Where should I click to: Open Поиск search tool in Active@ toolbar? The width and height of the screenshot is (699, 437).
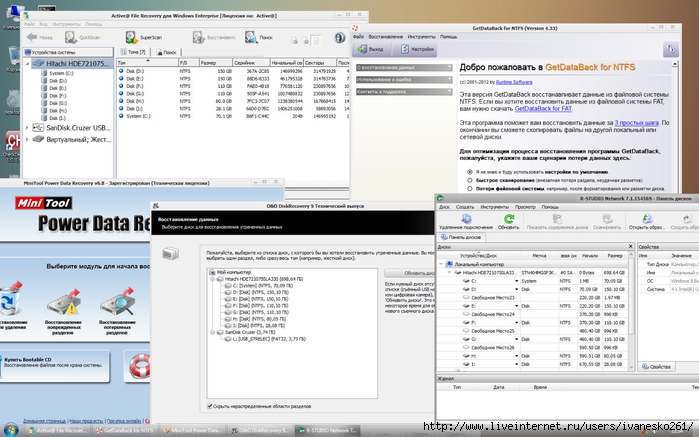click(x=259, y=37)
